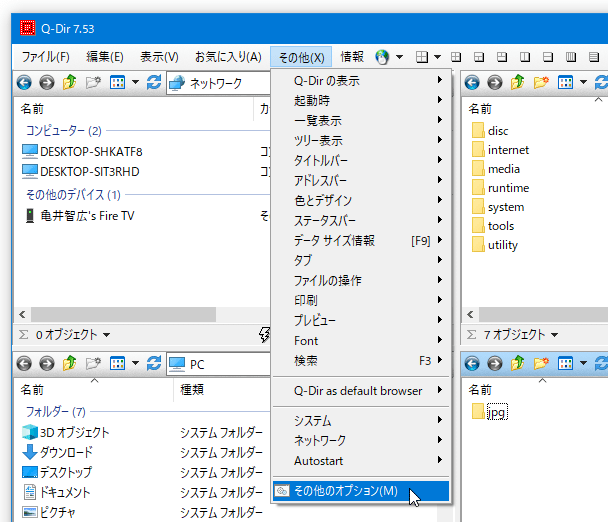
Task: Open view dropdown arrow in ネットワーク pane
Action: tap(135, 82)
